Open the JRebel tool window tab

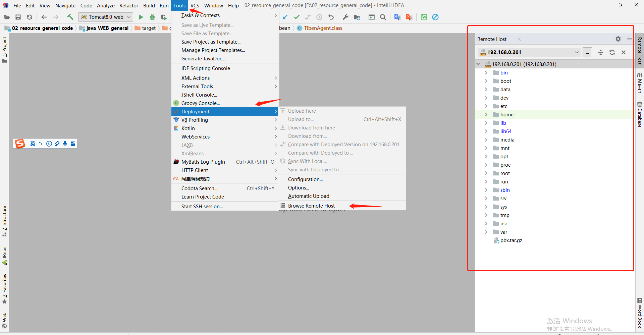4,255
